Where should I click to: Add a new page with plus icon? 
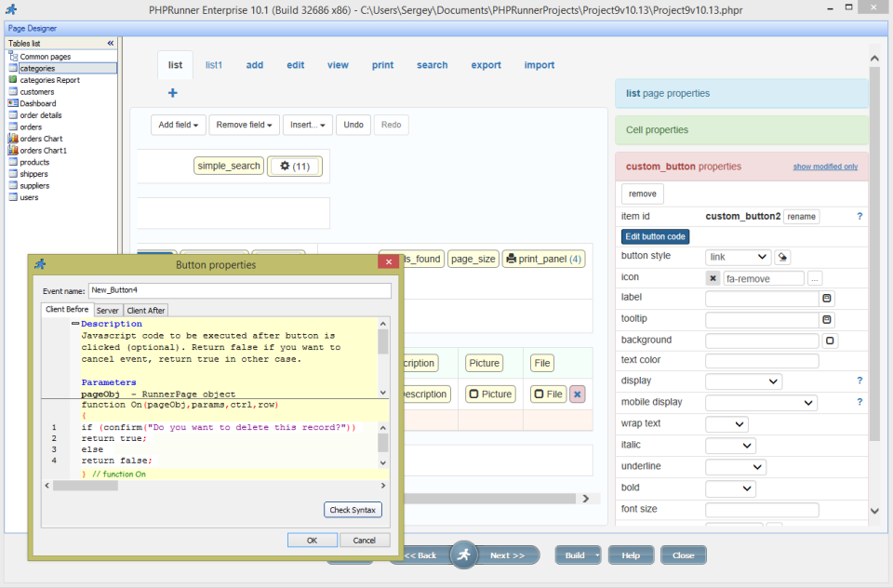[173, 93]
